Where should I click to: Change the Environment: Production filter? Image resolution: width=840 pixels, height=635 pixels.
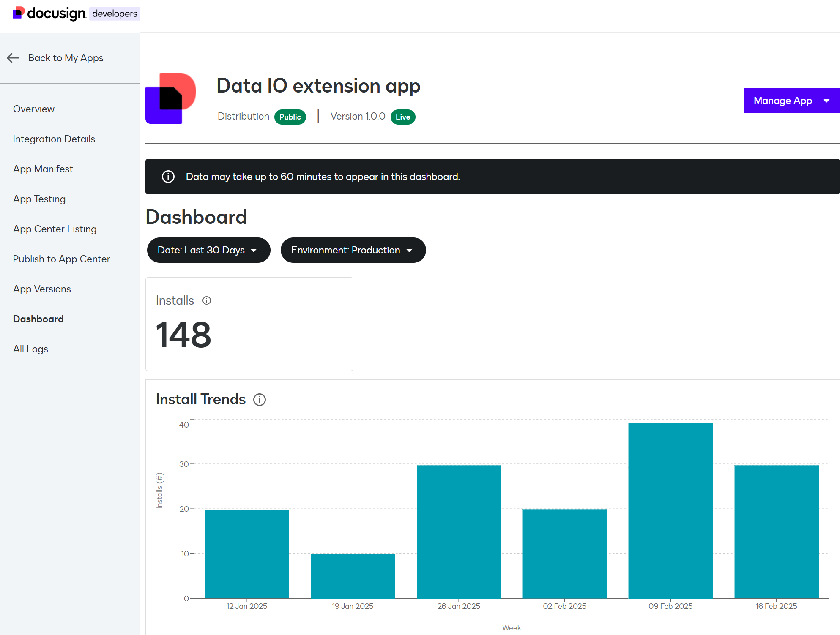pyautogui.click(x=353, y=250)
